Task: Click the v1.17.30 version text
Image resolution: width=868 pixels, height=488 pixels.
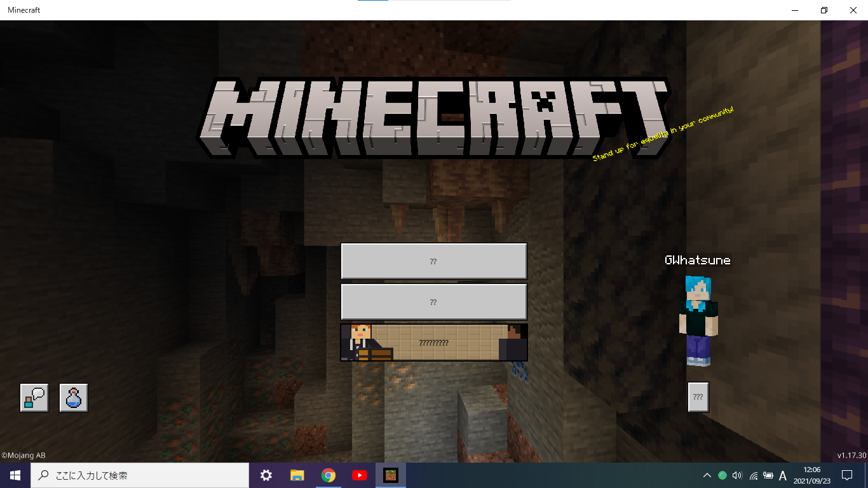Action: coord(851,456)
